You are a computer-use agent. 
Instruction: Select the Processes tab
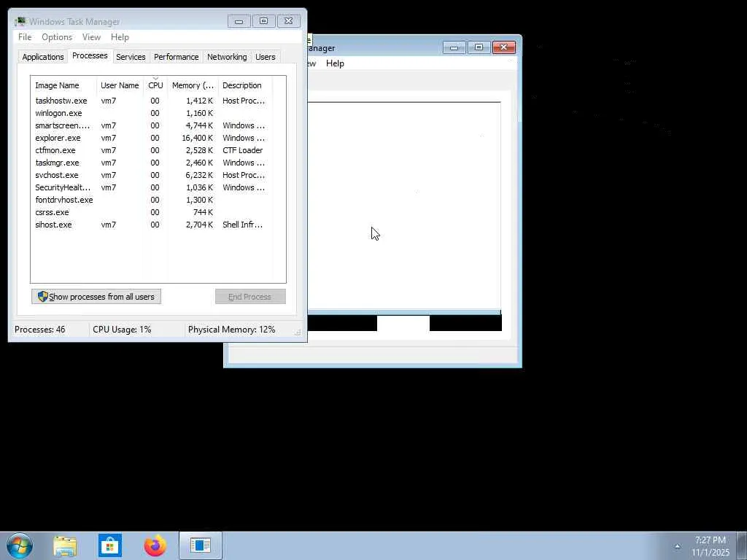click(90, 55)
